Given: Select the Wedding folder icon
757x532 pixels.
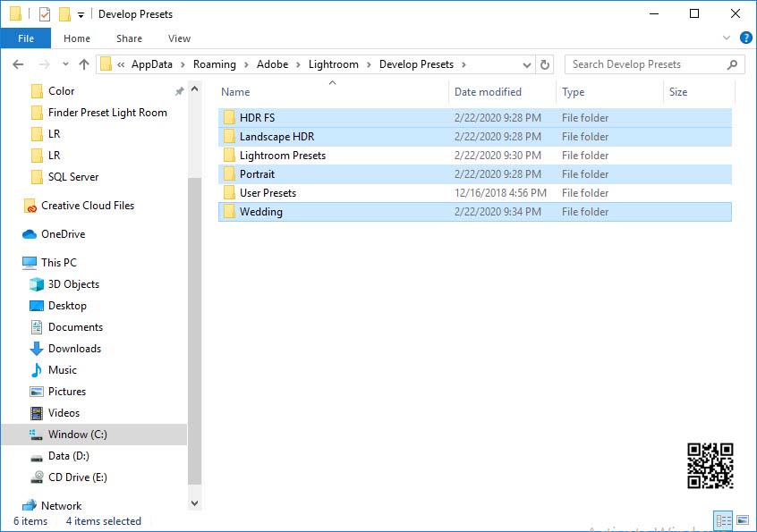Looking at the screenshot, I should (x=229, y=211).
